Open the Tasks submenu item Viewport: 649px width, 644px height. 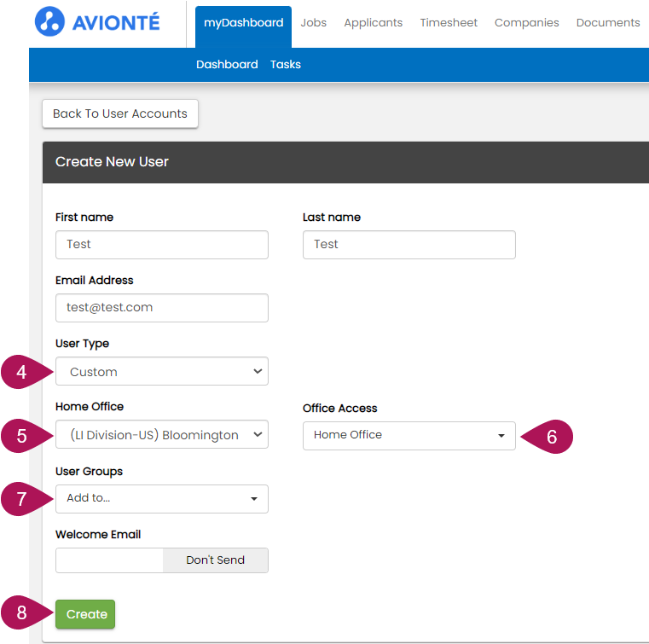tap(285, 65)
